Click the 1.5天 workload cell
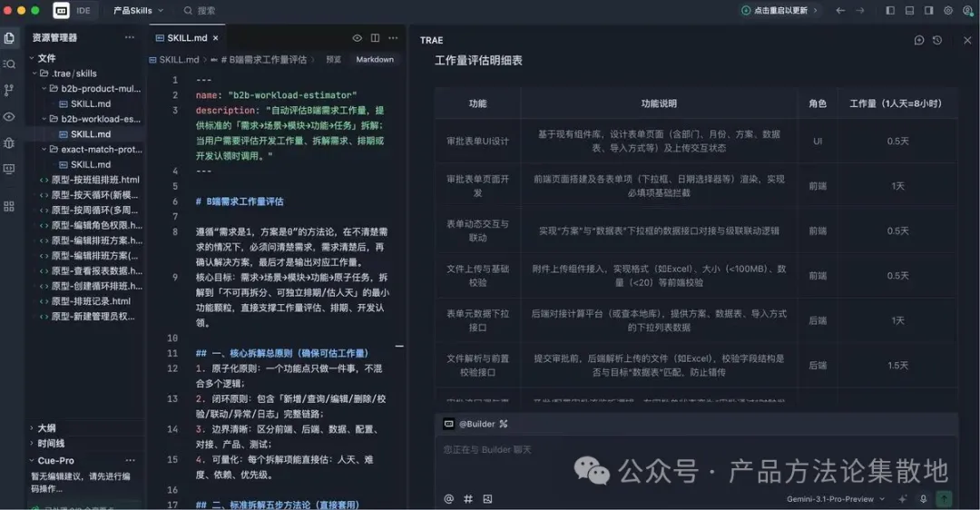The width and height of the screenshot is (980, 510). pos(897,366)
